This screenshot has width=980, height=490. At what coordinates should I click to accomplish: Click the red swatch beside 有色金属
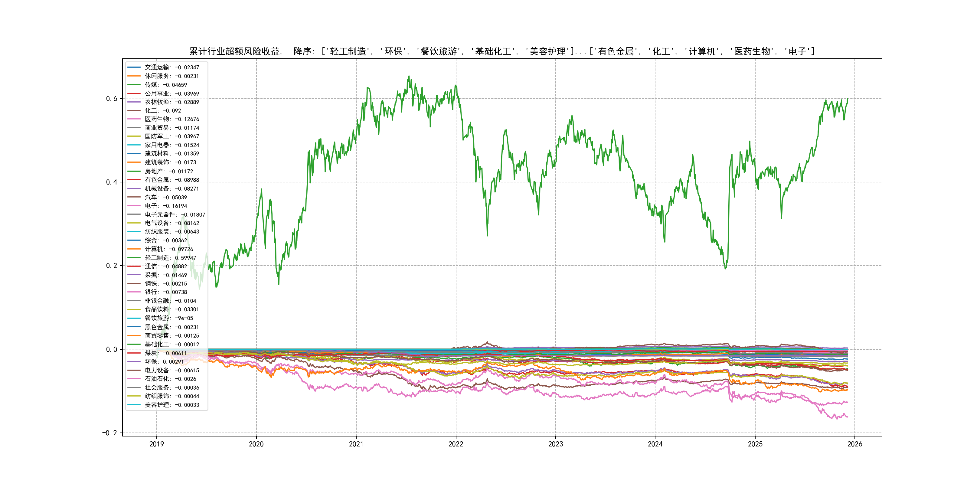[x=134, y=180]
